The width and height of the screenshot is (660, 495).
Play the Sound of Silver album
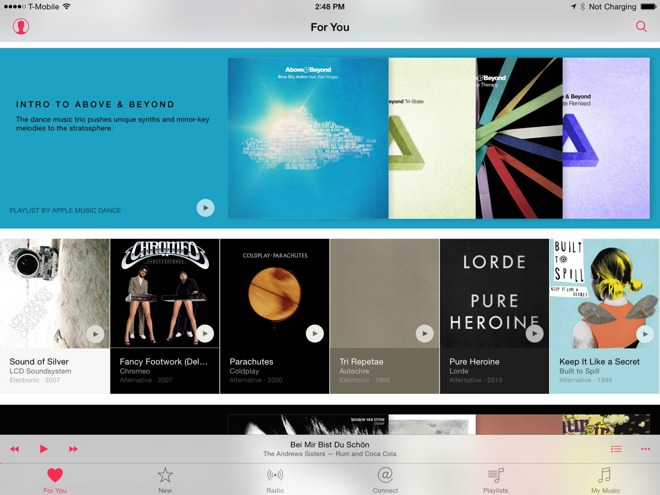click(96, 334)
